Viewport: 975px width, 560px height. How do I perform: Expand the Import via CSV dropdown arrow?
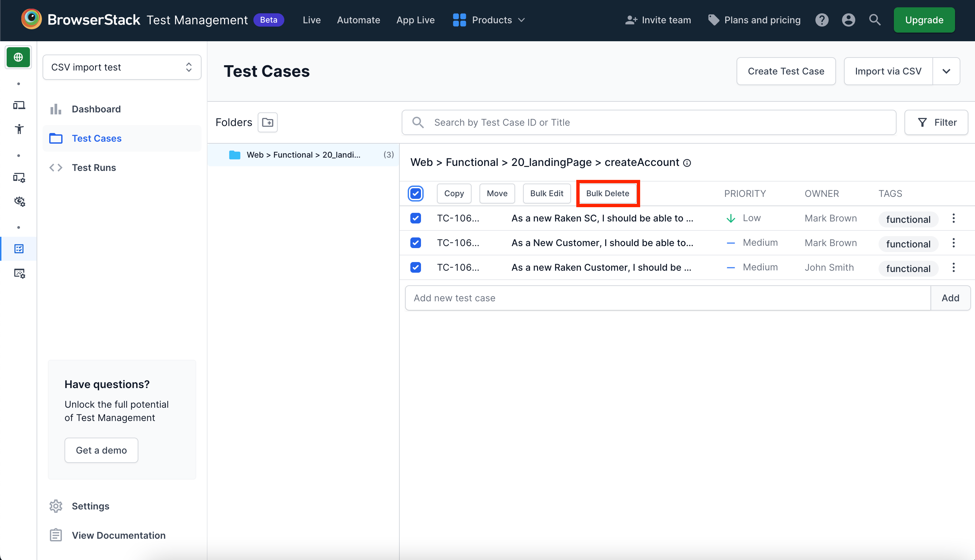[x=946, y=70]
